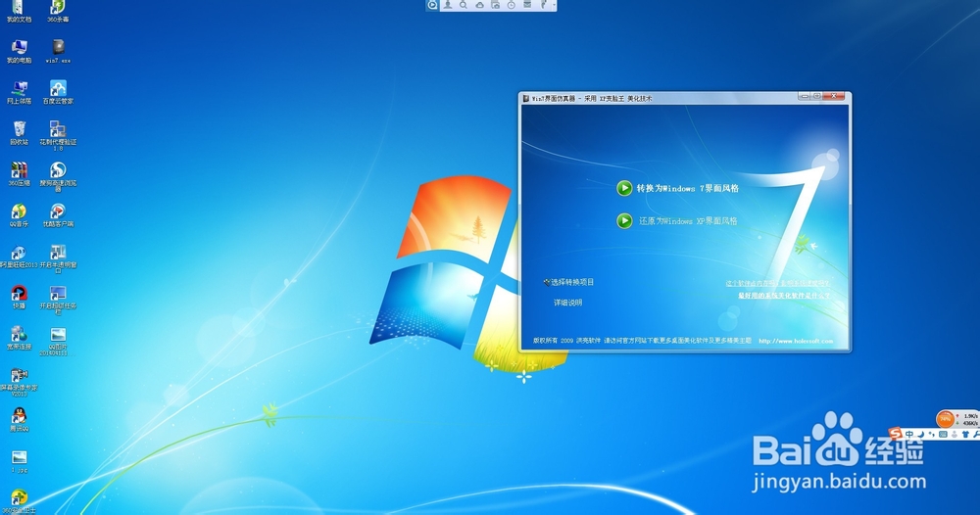Open the 宽带连接 desktop shortcut
The height and width of the screenshot is (515, 980).
(19, 338)
